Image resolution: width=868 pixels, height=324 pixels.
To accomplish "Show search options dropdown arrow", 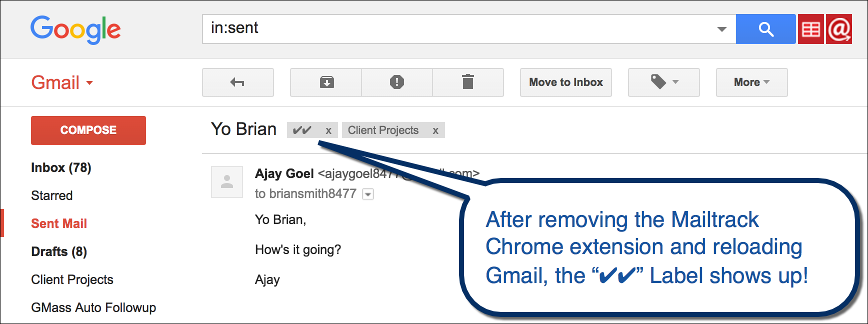I will [721, 29].
